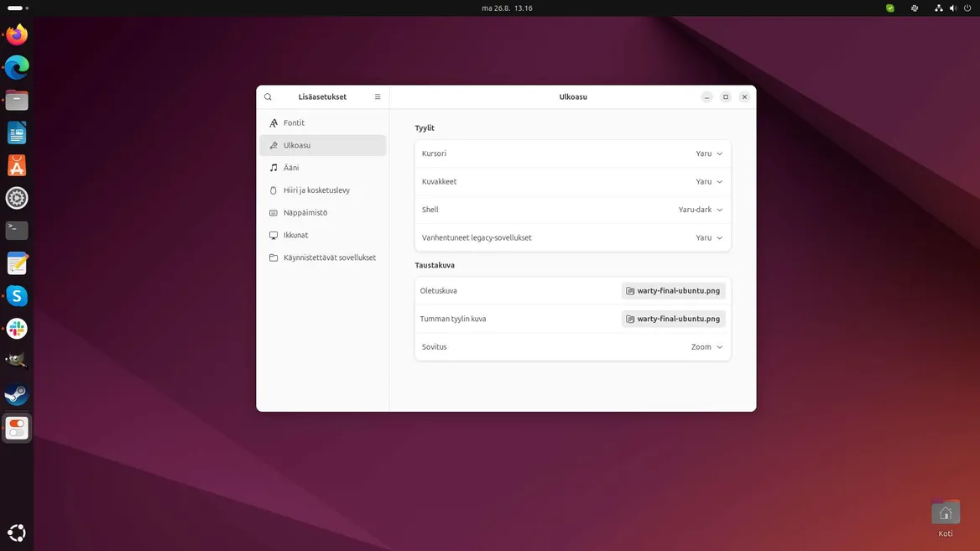Open the Koti home folder desktop icon
The image size is (980, 551).
click(946, 515)
